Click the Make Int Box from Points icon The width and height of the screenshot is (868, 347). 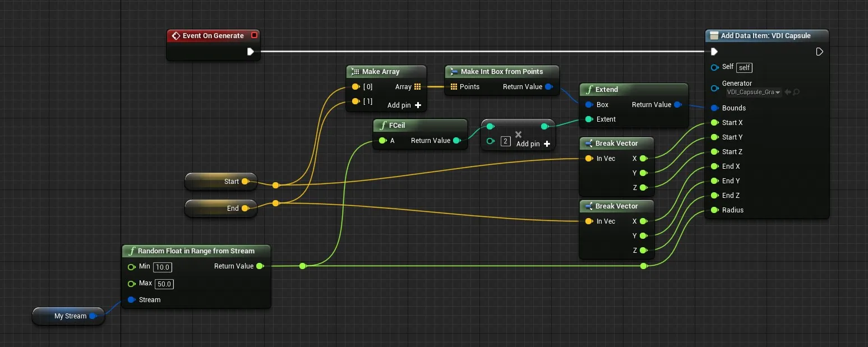coord(454,72)
